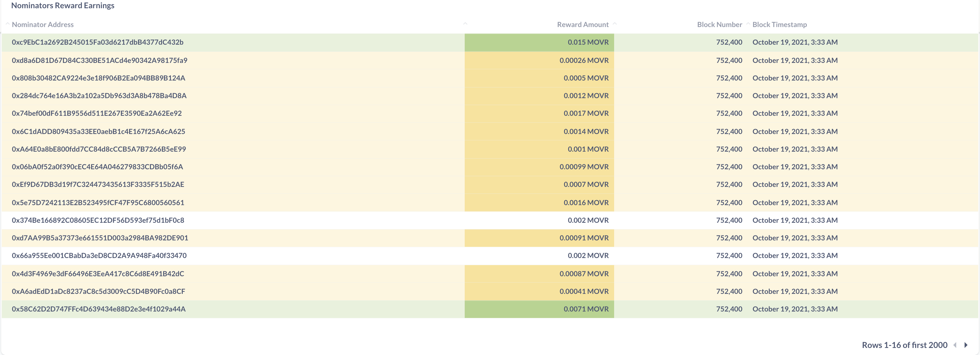Click the 0.0014 MOVR reward cell
Image resolution: width=980 pixels, height=355 pixels.
coord(539,131)
